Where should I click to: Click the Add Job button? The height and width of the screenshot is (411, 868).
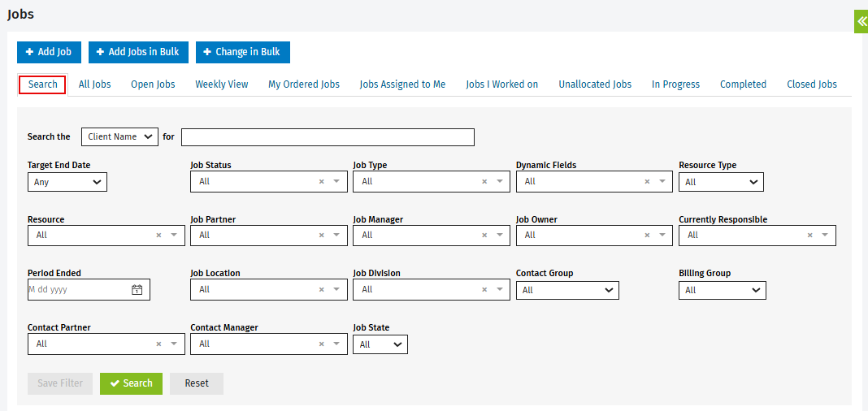click(49, 52)
